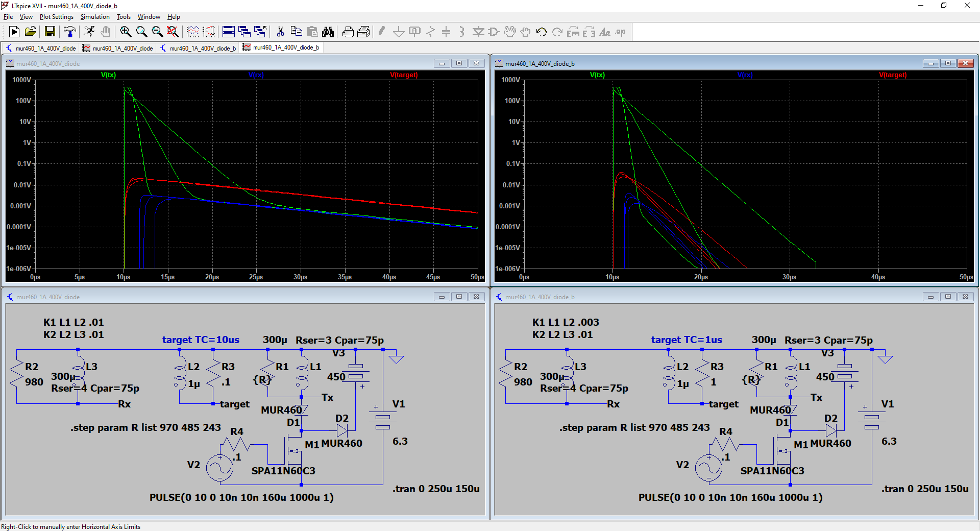Screen dimensions: 980x531
Task: Open the Tools menu
Action: [124, 17]
